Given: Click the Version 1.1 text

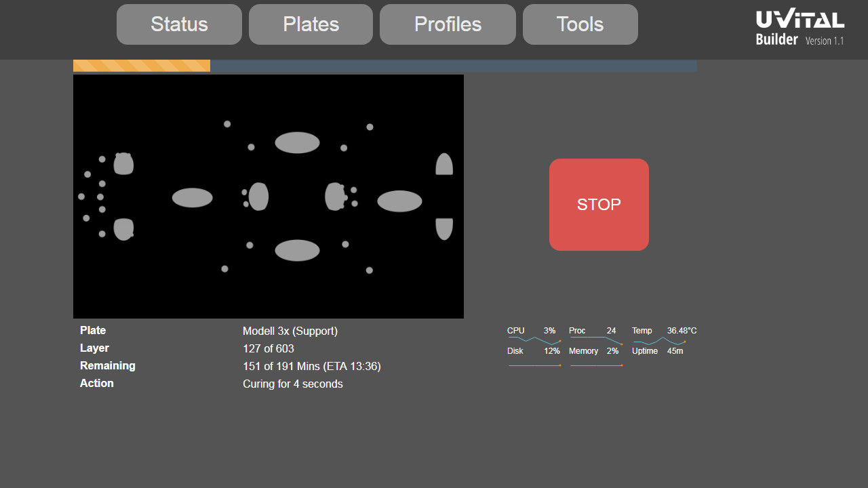Looking at the screenshot, I should pyautogui.click(x=825, y=41).
